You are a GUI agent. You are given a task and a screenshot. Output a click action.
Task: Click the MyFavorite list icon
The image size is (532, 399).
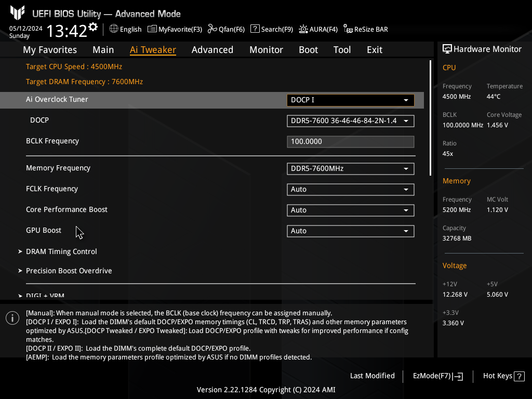(x=152, y=29)
